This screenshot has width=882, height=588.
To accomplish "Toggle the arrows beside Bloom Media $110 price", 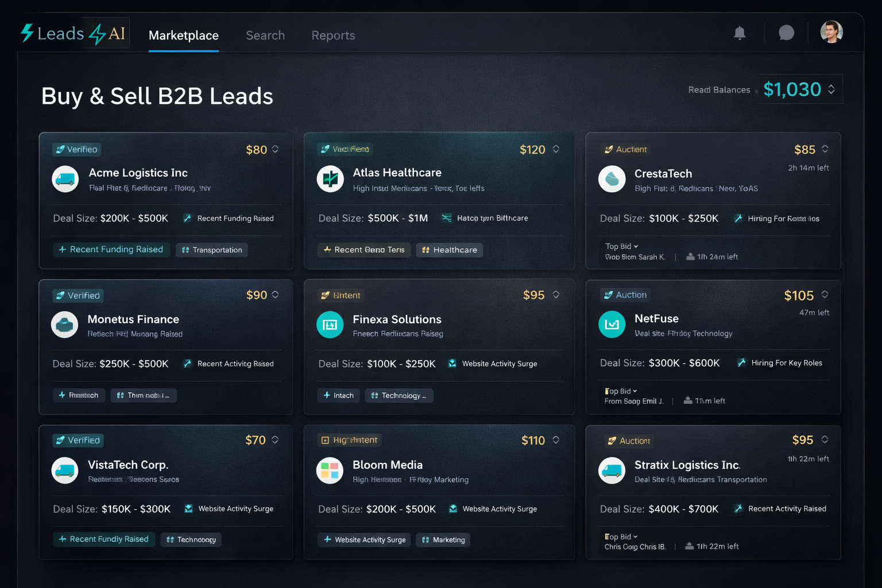I will [x=556, y=440].
